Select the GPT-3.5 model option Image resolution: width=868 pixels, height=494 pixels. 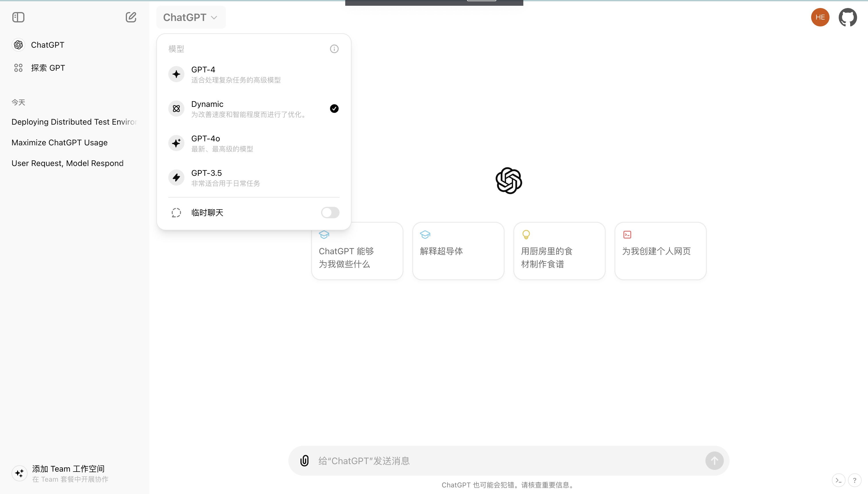pyautogui.click(x=254, y=178)
